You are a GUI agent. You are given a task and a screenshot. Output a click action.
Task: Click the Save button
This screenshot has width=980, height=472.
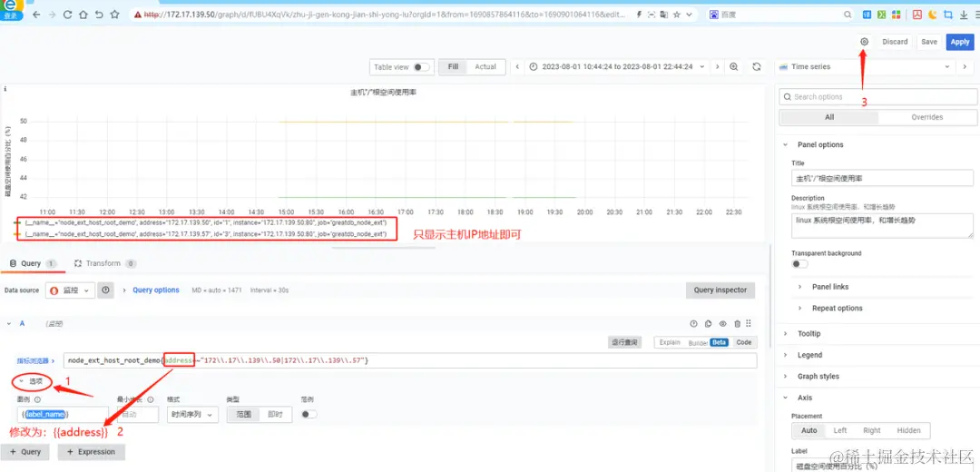[x=929, y=42]
